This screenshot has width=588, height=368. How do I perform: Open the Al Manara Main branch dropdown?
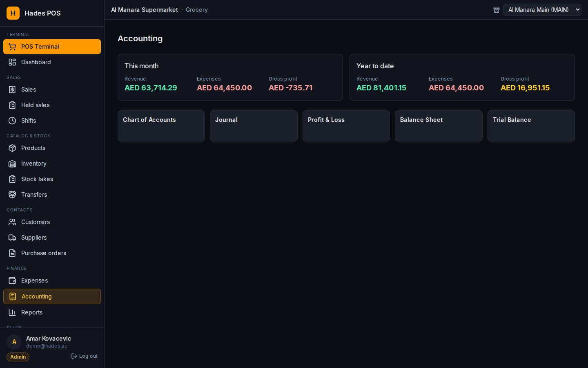tap(542, 10)
